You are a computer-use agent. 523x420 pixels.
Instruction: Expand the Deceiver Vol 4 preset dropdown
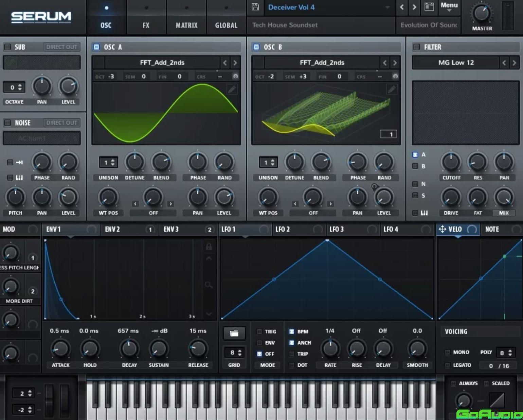387,7
